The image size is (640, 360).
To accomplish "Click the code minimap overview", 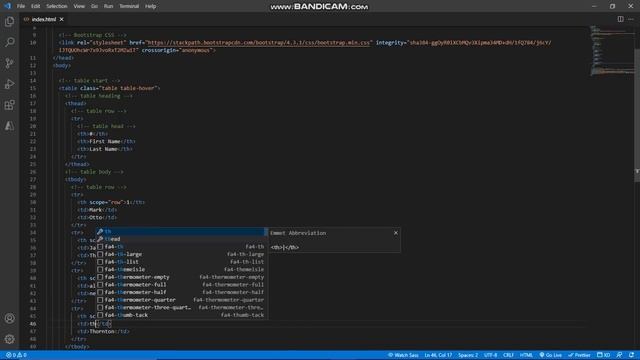I will pyautogui.click(x=611, y=51).
